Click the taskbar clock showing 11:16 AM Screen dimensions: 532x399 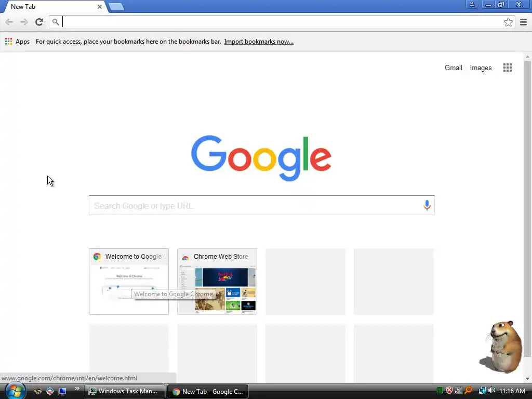point(512,391)
